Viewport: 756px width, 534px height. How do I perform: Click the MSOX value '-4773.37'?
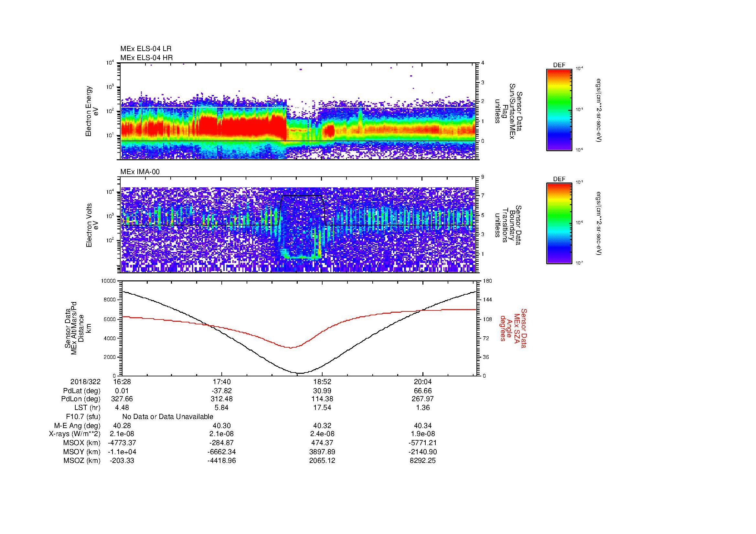122,443
